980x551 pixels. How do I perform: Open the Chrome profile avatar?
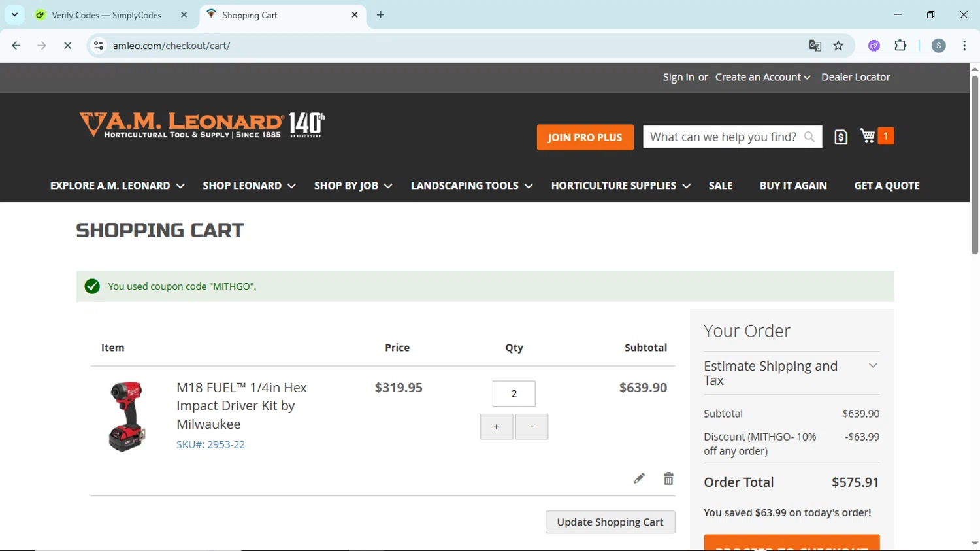tap(938, 46)
